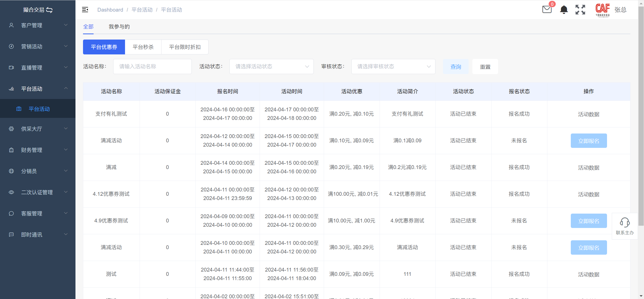644x299 pixels.
Task: Click the 查询 search button
Action: coord(456,67)
